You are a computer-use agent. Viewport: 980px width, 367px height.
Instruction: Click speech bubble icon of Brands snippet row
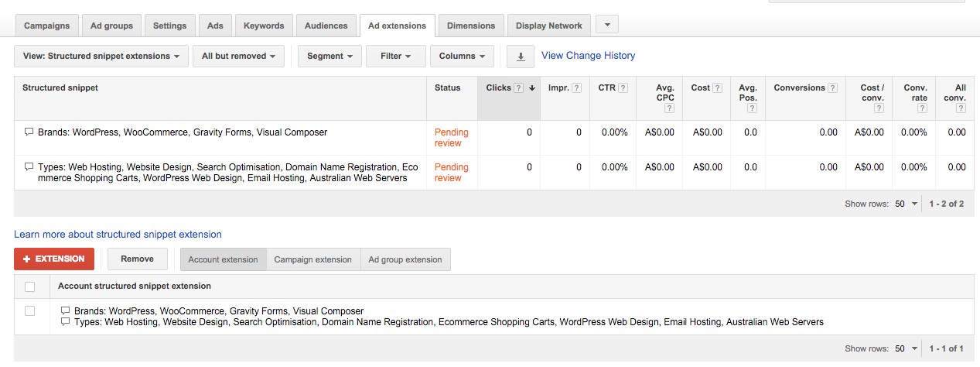click(x=29, y=132)
